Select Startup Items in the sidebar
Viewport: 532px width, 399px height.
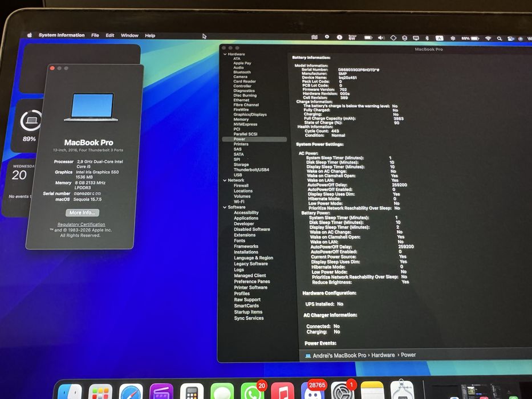point(248,312)
